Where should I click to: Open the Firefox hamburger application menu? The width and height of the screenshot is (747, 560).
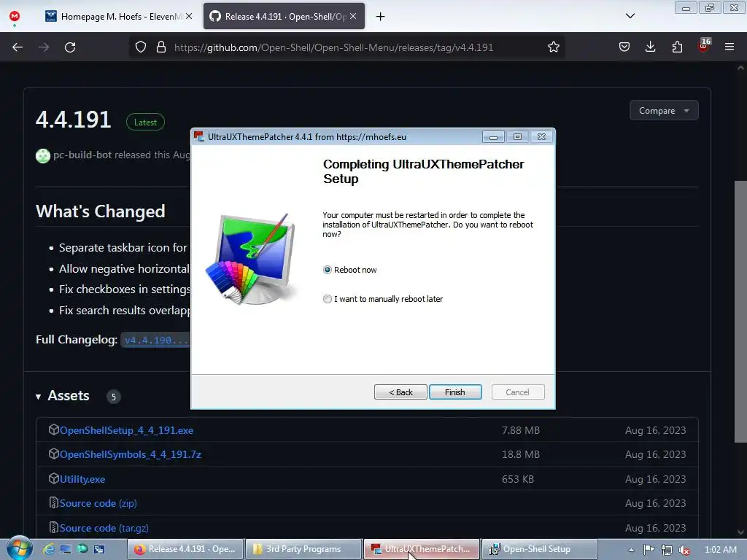tap(729, 47)
